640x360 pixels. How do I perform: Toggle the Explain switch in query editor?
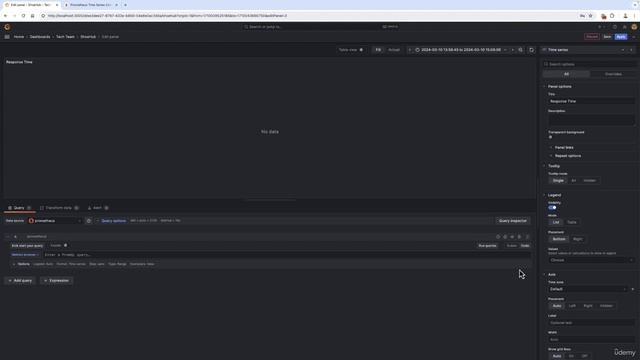65,245
